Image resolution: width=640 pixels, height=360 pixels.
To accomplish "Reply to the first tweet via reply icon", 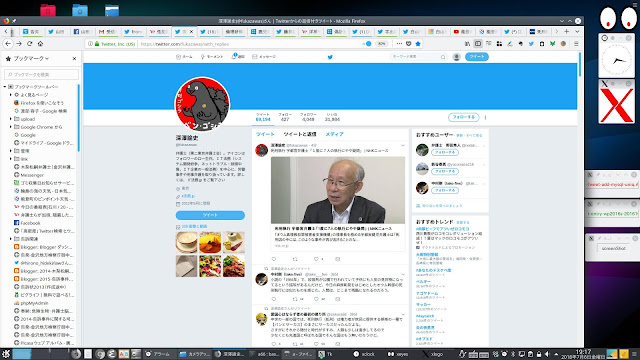I will click(274, 259).
